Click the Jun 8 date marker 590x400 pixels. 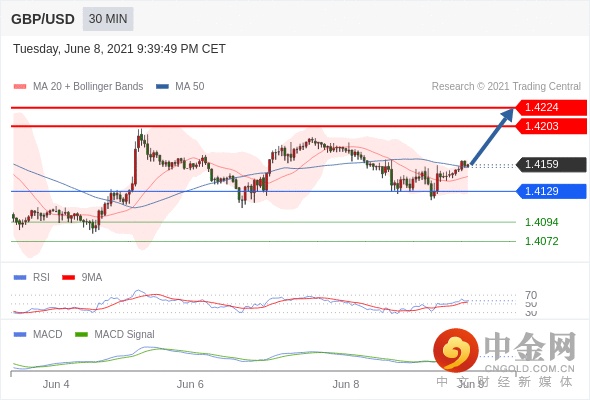coord(346,384)
